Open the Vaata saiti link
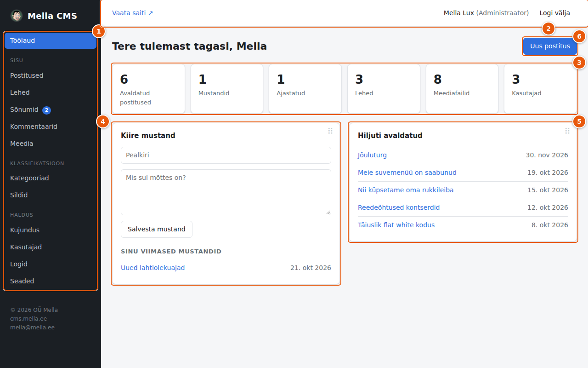 (x=133, y=13)
